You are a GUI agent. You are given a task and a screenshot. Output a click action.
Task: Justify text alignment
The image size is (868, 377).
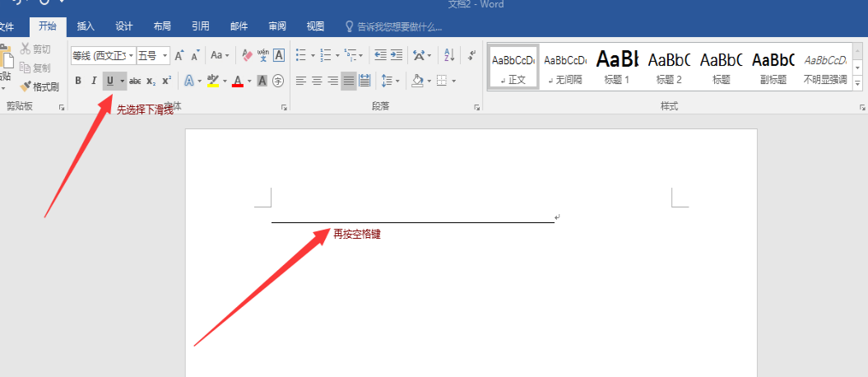click(x=349, y=81)
